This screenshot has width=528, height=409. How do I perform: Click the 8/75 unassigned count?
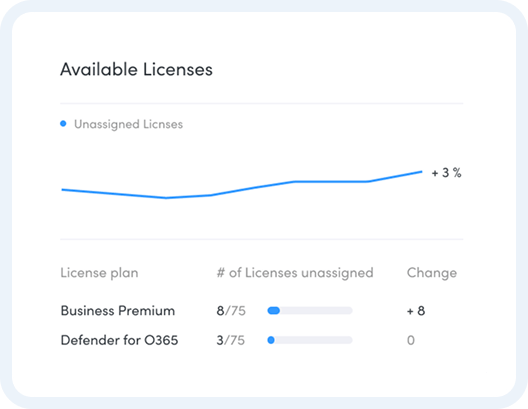click(x=231, y=310)
